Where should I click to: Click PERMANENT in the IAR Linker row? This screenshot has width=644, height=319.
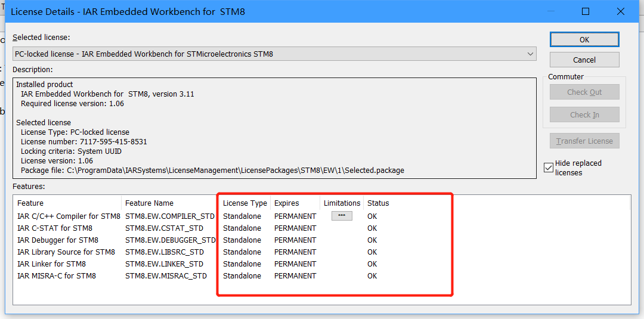(x=295, y=264)
